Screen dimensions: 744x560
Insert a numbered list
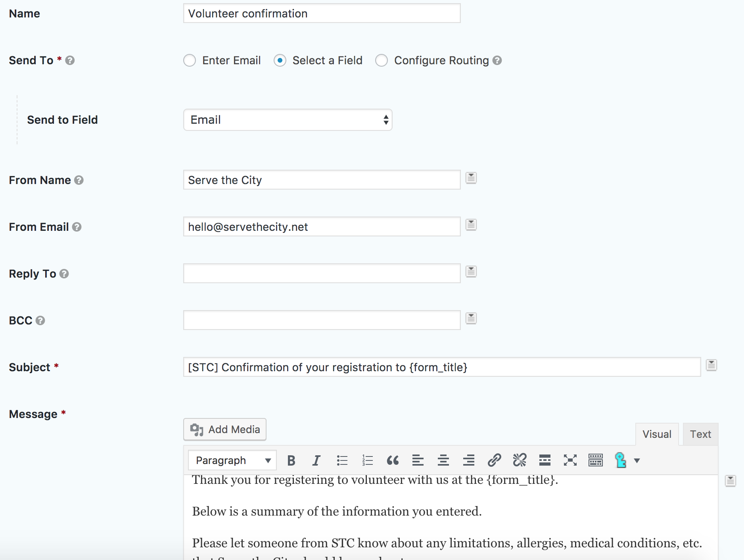[367, 460]
